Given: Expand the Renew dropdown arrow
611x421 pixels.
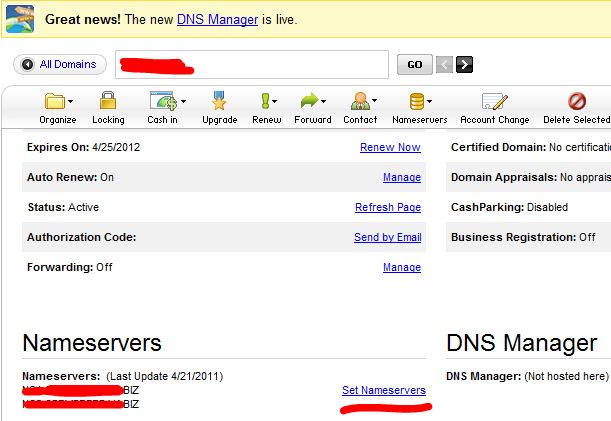Looking at the screenshot, I should click(274, 101).
